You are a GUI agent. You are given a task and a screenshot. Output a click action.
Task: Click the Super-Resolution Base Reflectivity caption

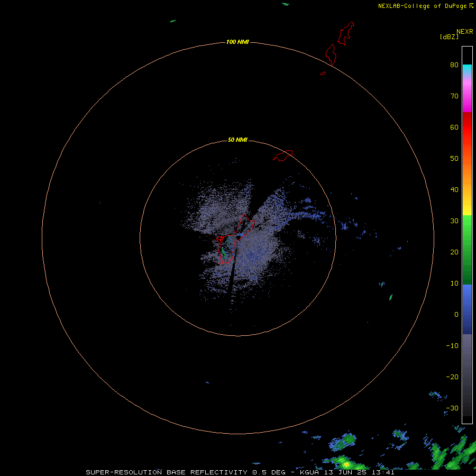(240, 472)
